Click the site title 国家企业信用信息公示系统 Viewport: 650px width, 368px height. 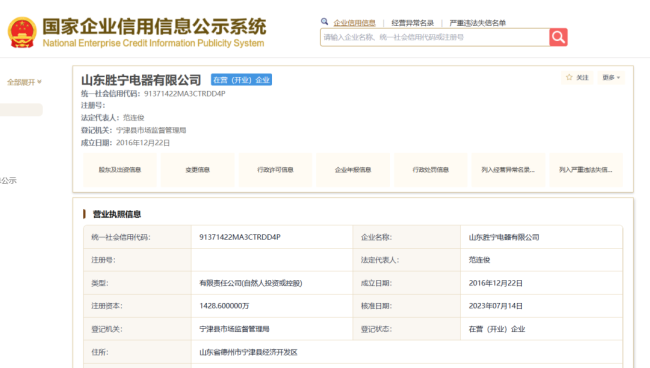click(x=154, y=27)
